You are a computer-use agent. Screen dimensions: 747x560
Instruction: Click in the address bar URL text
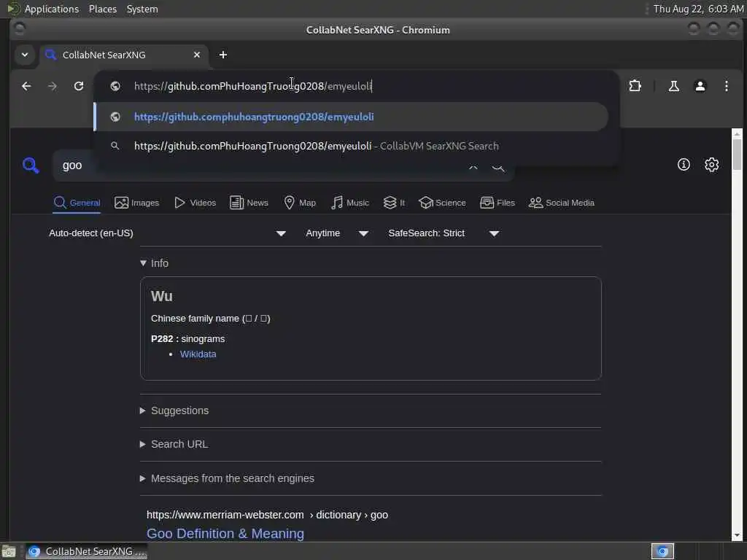tap(253, 86)
